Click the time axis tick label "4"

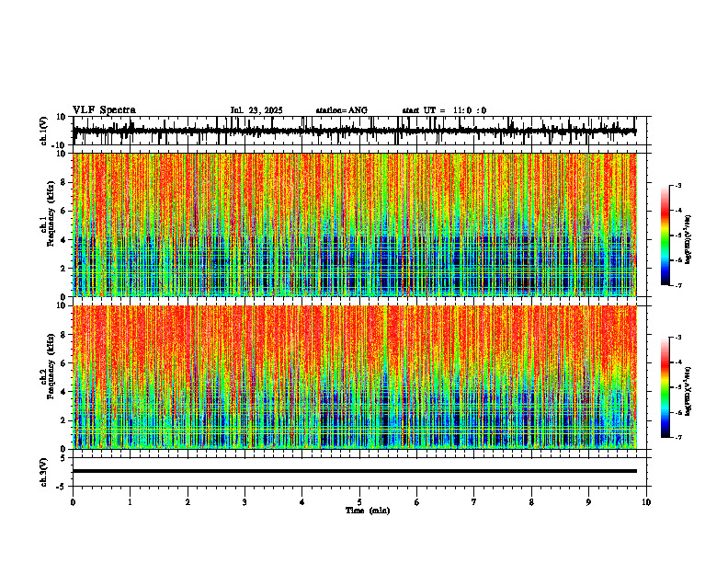pyautogui.click(x=302, y=502)
